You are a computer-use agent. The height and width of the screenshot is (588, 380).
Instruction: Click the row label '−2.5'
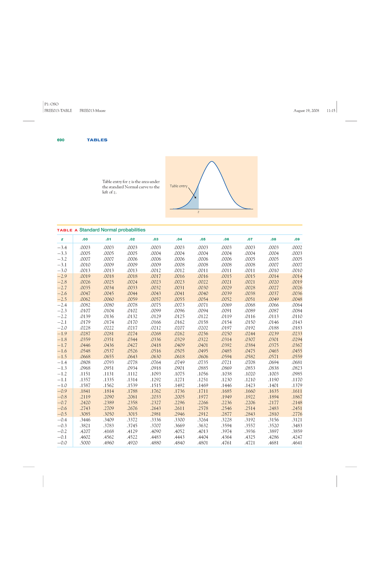pos(62,299)
